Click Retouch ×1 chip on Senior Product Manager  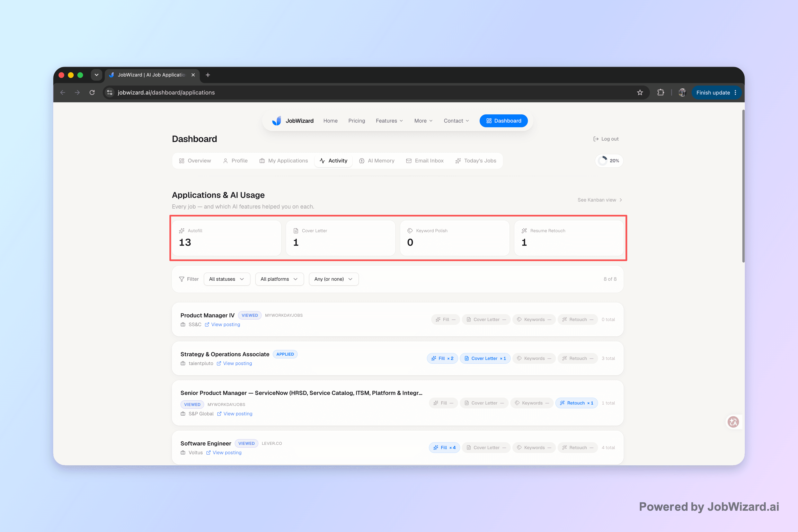pos(576,403)
